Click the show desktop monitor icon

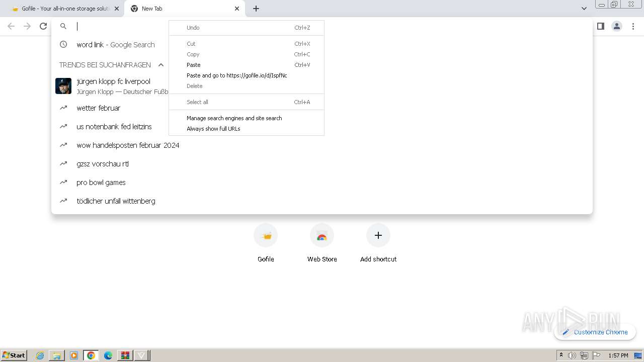pos(638,355)
